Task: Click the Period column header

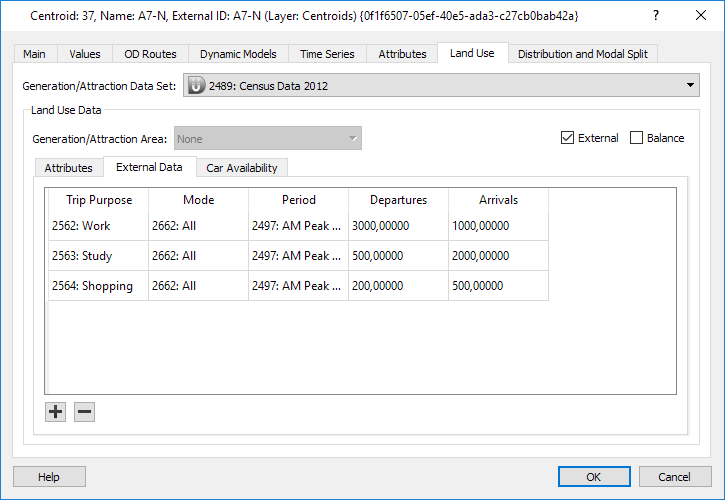Action: (299, 200)
